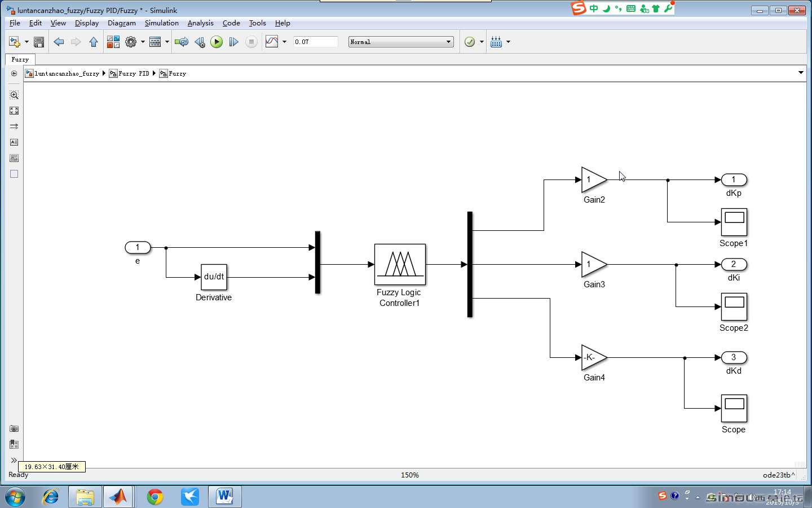Click the Stop simulation button

[251, 42]
